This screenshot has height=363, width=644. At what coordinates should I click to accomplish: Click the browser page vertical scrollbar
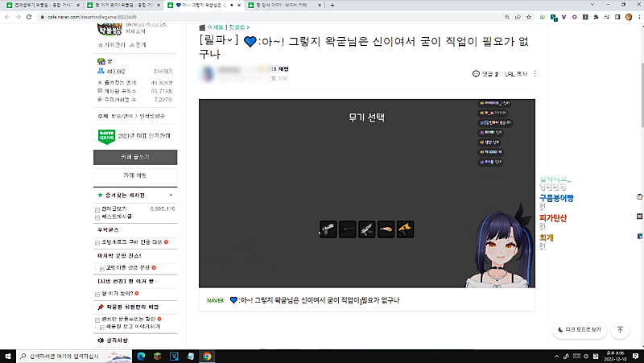[x=642, y=95]
